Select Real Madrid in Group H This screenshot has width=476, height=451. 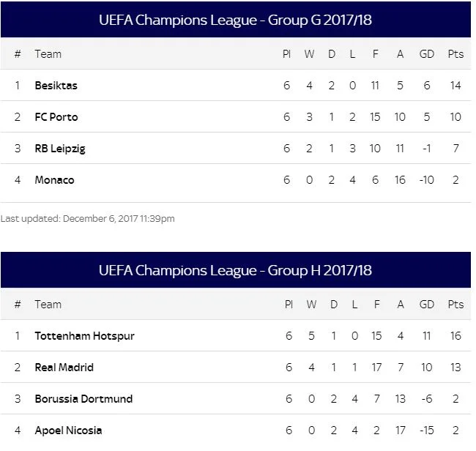[x=64, y=368]
